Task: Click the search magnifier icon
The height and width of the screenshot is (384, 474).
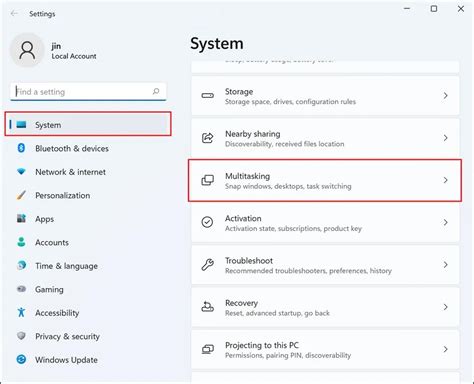Action: coord(156,91)
